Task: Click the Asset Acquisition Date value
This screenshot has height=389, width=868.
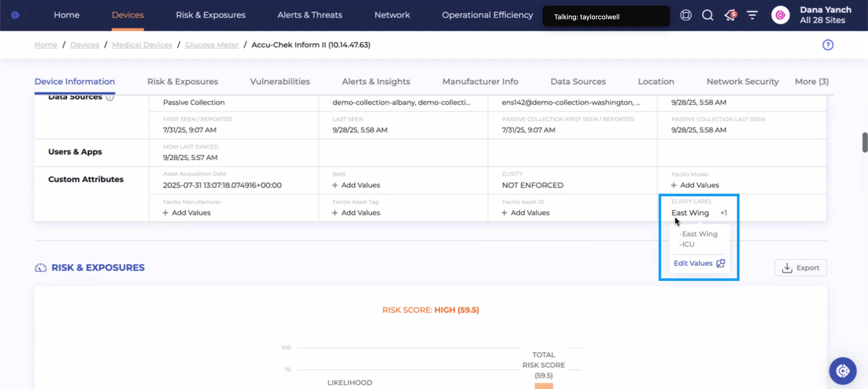Action: click(x=222, y=185)
